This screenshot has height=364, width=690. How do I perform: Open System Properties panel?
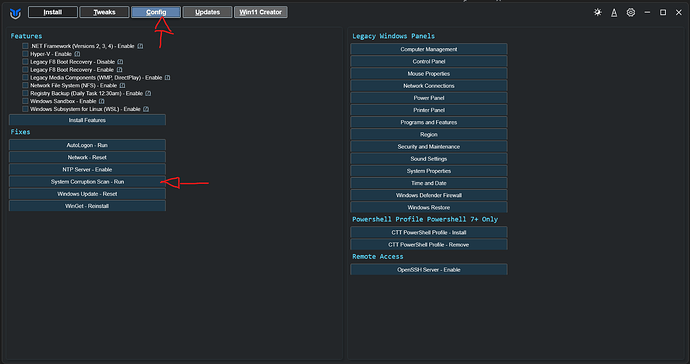pos(429,171)
